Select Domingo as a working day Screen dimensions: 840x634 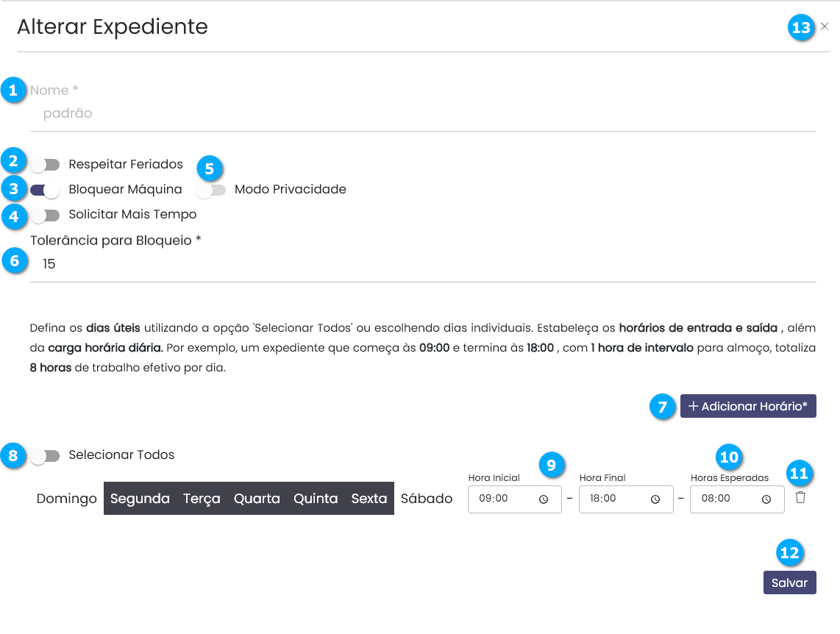(66, 499)
